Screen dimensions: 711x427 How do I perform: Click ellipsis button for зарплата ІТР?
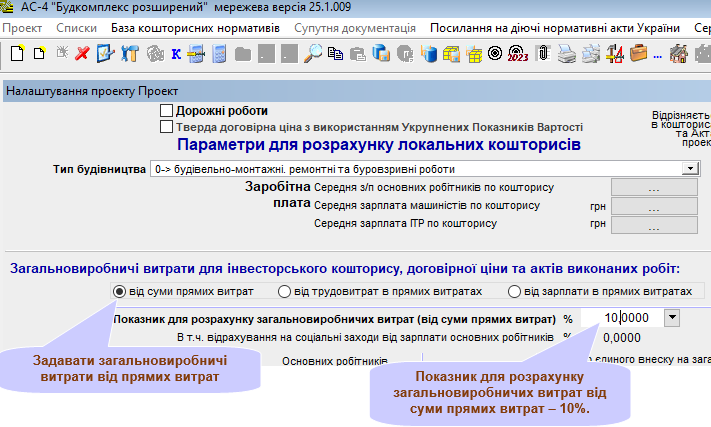[654, 224]
